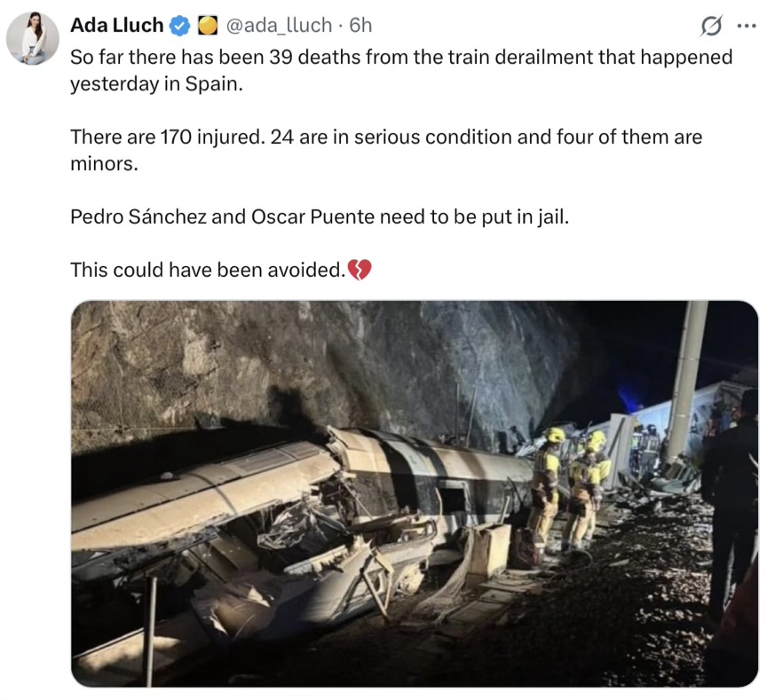The height and width of the screenshot is (700, 767).
Task: Click the '170 injured' paragraph text
Action: point(386,150)
